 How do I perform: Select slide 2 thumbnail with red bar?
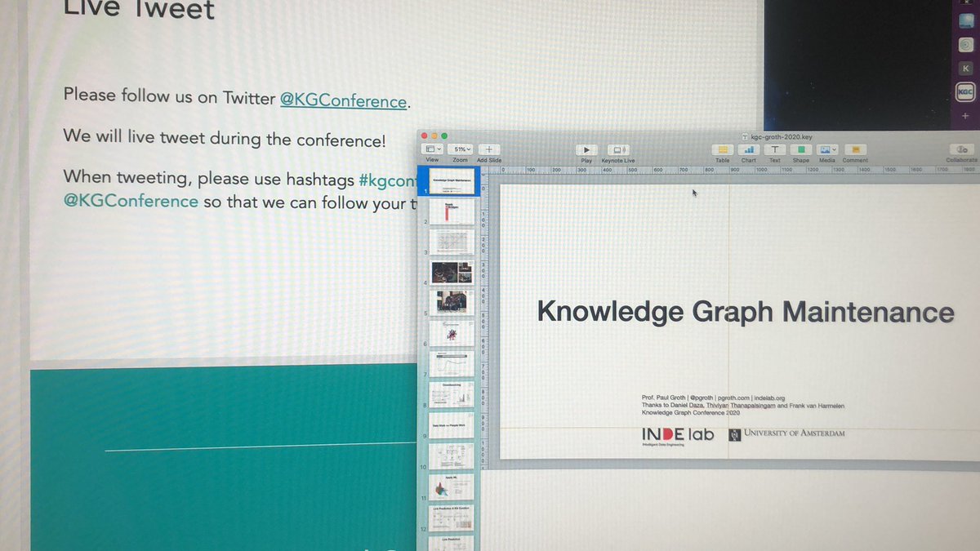coord(452,211)
